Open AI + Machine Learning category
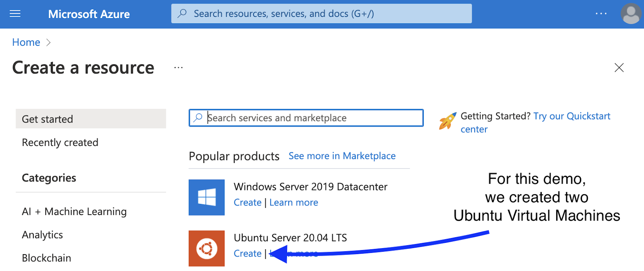 click(74, 211)
